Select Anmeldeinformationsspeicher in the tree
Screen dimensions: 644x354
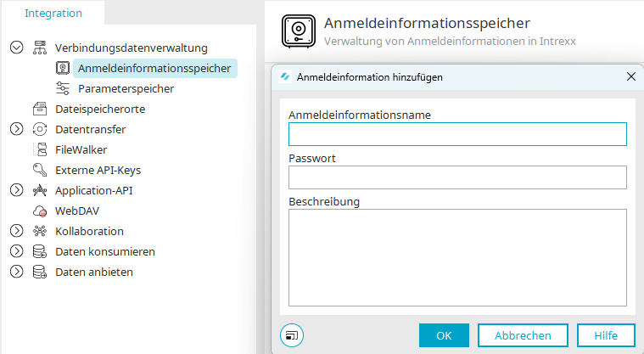154,68
